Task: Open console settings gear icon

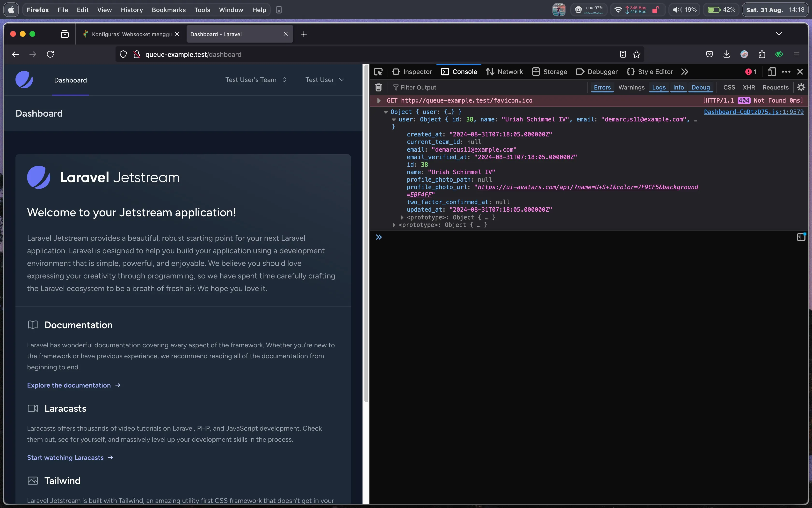Action: click(801, 87)
